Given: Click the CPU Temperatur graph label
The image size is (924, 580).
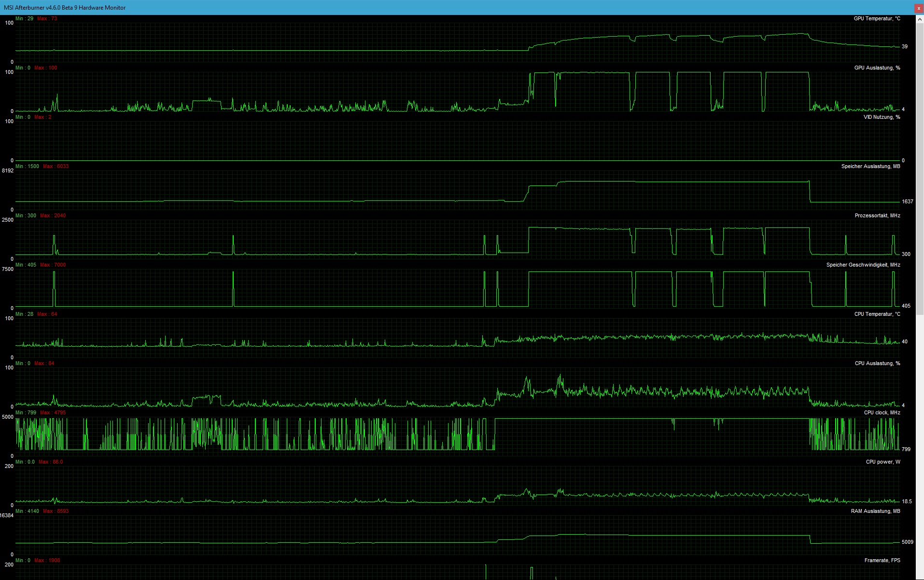Looking at the screenshot, I should pyautogui.click(x=878, y=314).
